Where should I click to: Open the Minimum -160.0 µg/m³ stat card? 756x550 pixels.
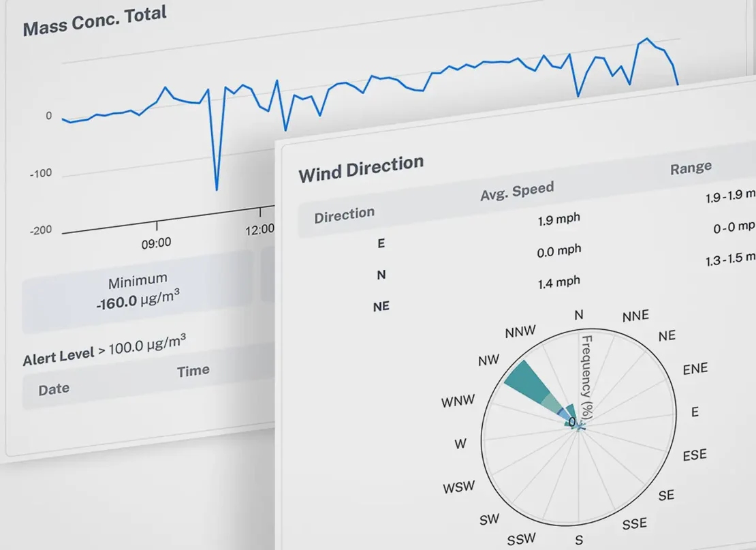pyautogui.click(x=138, y=290)
